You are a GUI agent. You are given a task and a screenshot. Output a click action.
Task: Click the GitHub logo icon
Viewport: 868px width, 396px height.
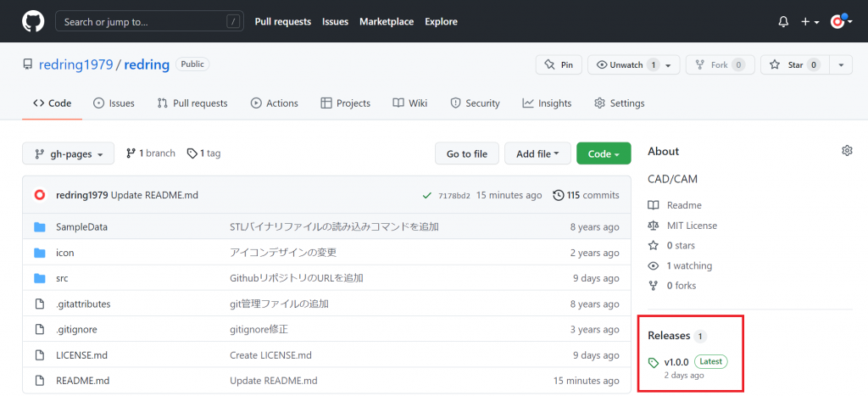click(x=33, y=21)
